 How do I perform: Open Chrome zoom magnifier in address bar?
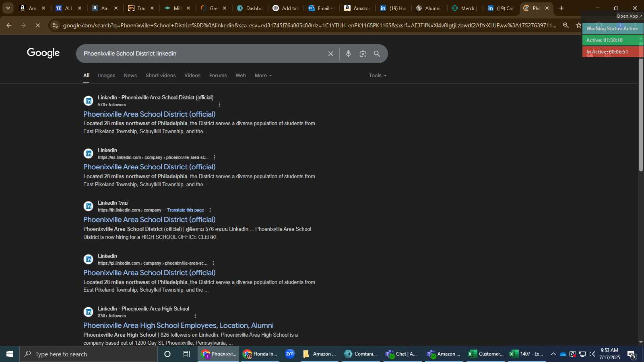point(566,25)
